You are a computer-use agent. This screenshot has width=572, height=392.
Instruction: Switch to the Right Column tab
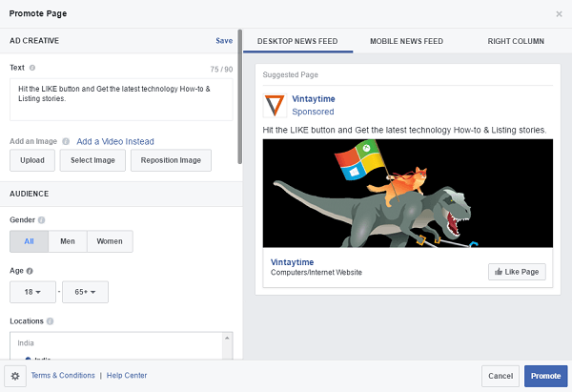pyautogui.click(x=515, y=41)
